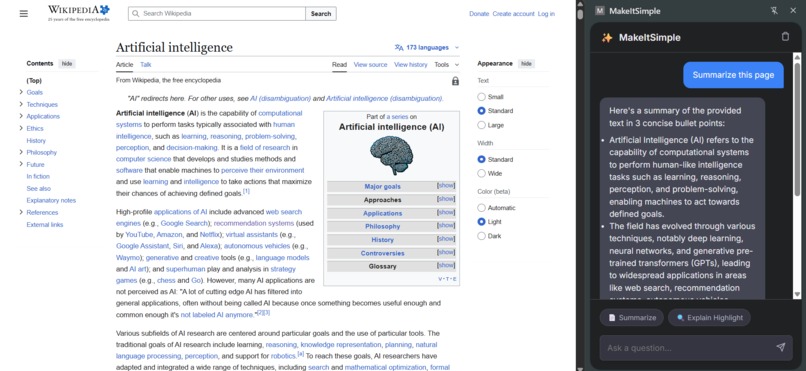The height and width of the screenshot is (371, 806).
Task: Click the Wikipedia Search button
Action: 321,14
